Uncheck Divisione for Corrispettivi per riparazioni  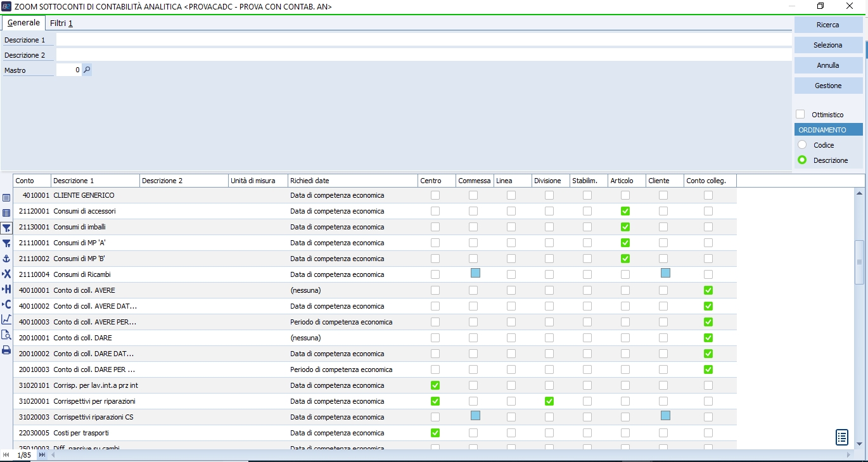(x=549, y=401)
